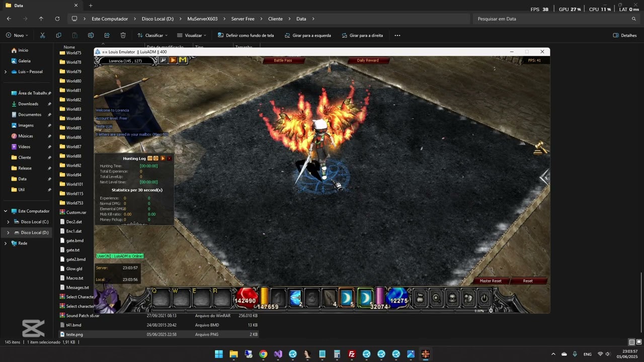The image size is (644, 362).
Task: Open the Daily Reward tab in game
Action: point(368,60)
